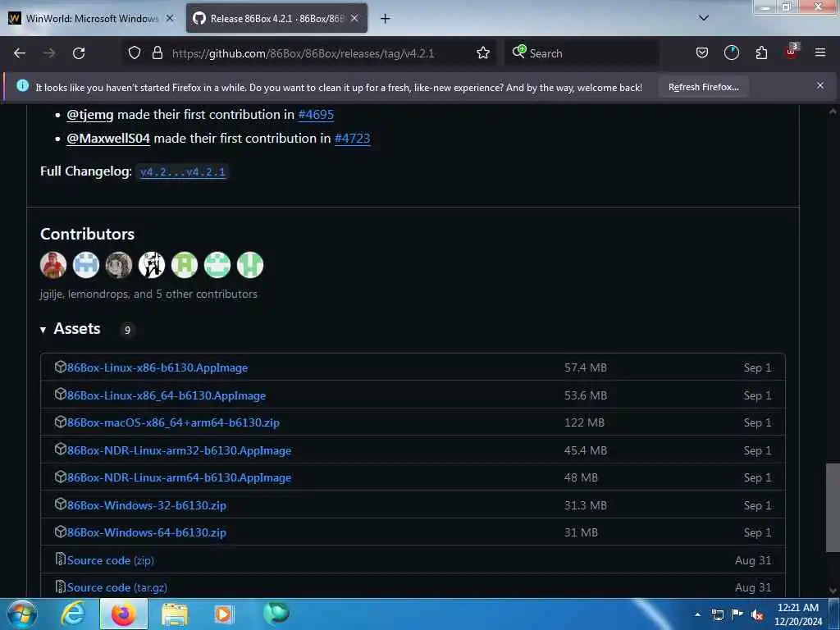Image resolution: width=840 pixels, height=630 pixels.
Task: Open Windows Start orb
Action: (22, 614)
